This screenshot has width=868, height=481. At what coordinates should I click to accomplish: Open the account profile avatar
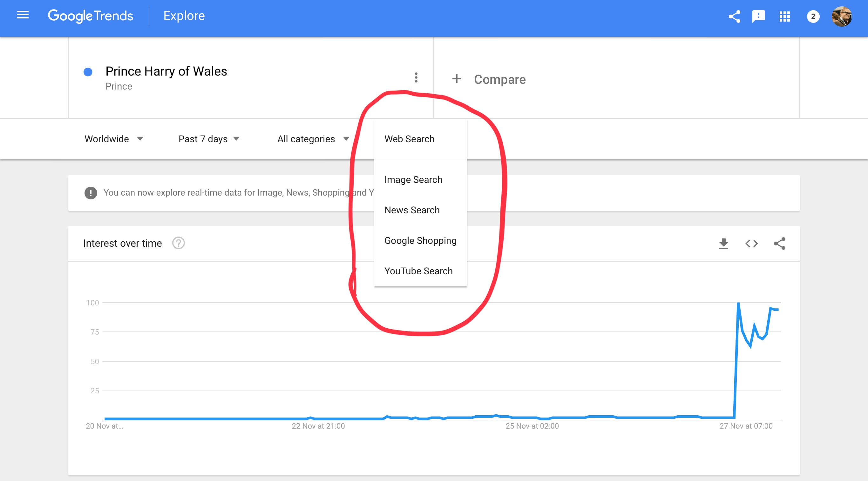click(x=841, y=16)
